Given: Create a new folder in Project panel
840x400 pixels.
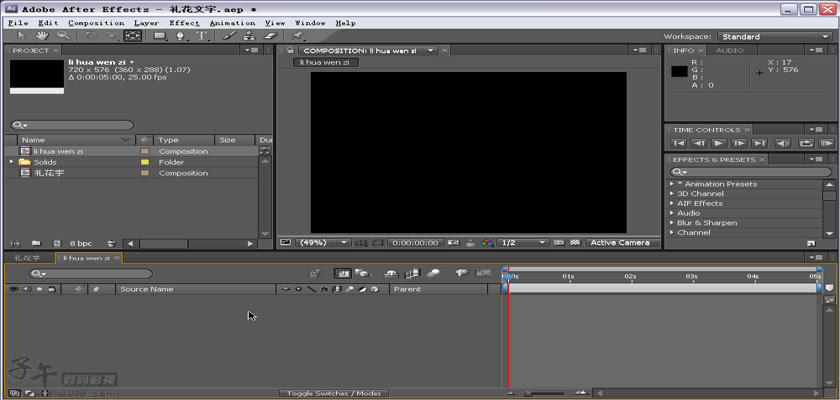Looking at the screenshot, I should [x=36, y=243].
